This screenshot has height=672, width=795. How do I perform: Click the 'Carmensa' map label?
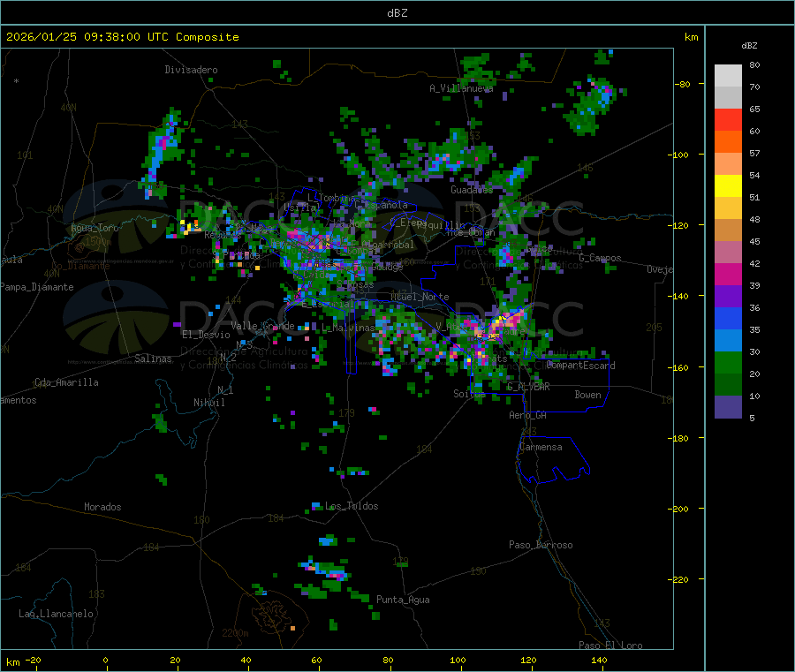tap(541, 447)
